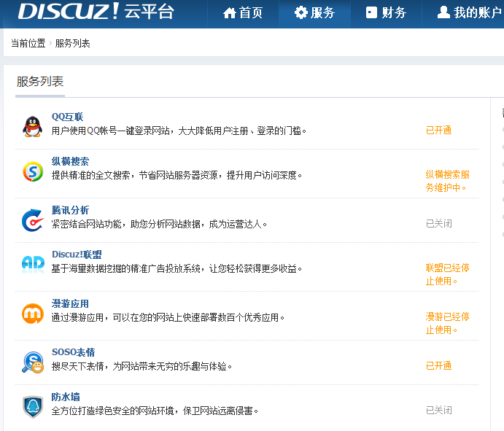
Task: Click the 腾讯分析 gauge icon
Action: click(x=33, y=220)
